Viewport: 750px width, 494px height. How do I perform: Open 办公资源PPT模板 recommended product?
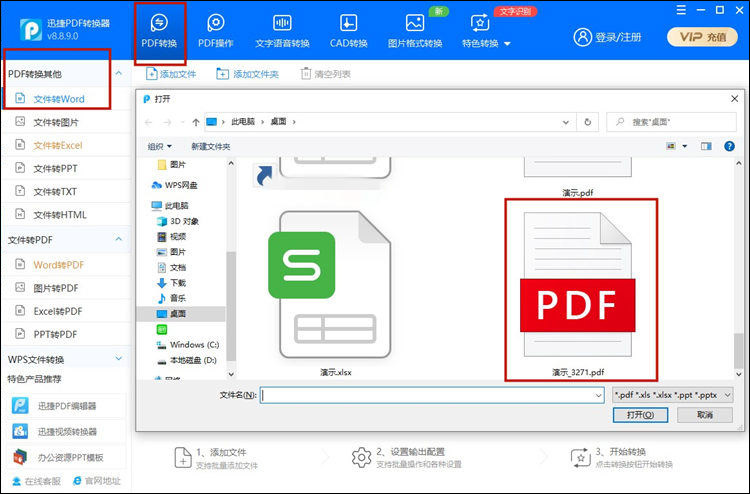pyautogui.click(x=66, y=457)
